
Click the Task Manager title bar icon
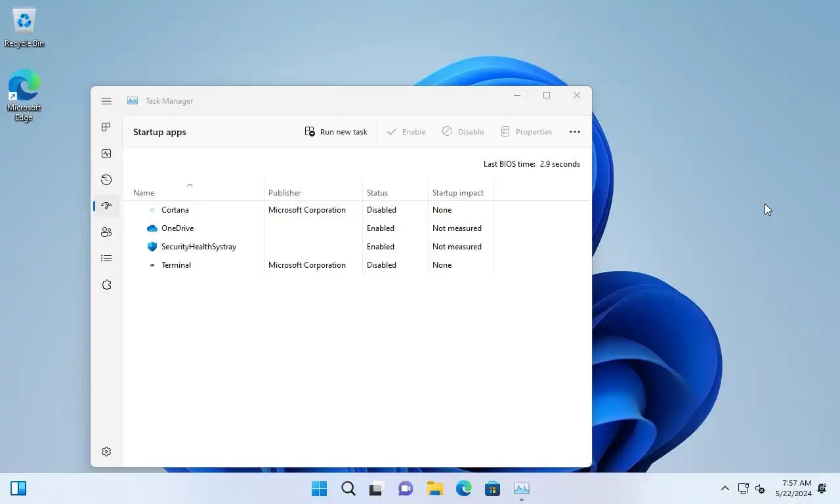pyautogui.click(x=133, y=101)
